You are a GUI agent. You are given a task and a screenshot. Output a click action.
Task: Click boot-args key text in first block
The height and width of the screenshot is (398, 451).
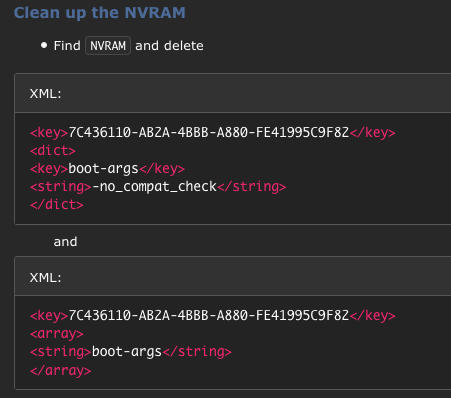[x=103, y=169]
